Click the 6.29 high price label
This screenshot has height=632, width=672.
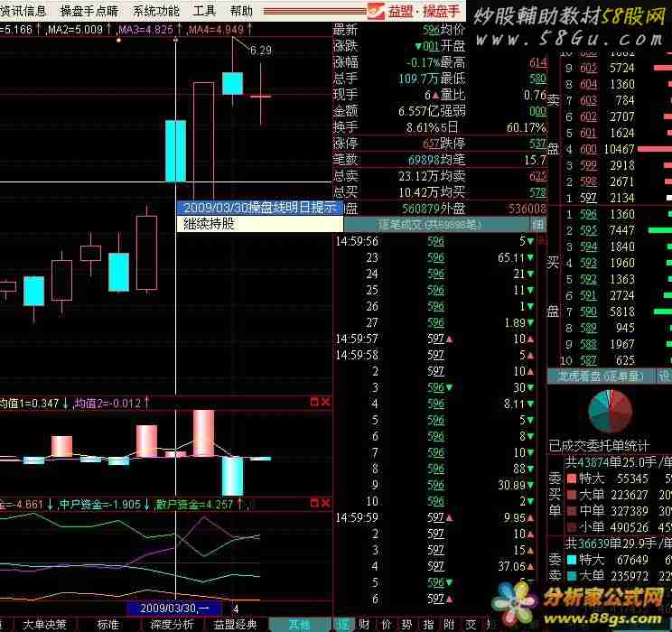[260, 51]
